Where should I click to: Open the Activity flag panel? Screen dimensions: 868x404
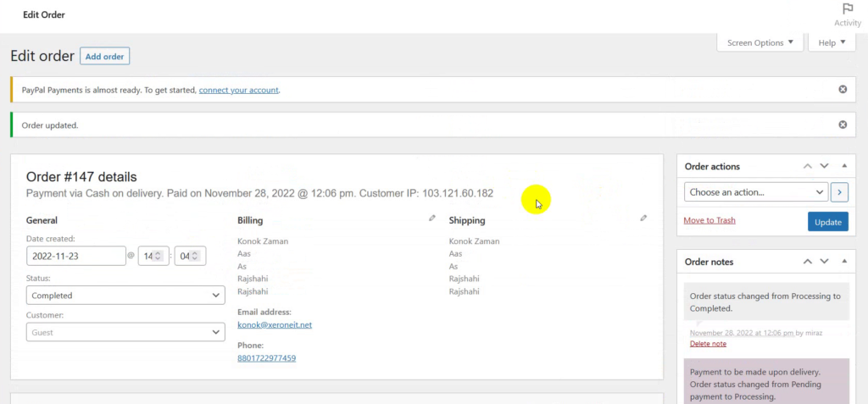pos(847,14)
